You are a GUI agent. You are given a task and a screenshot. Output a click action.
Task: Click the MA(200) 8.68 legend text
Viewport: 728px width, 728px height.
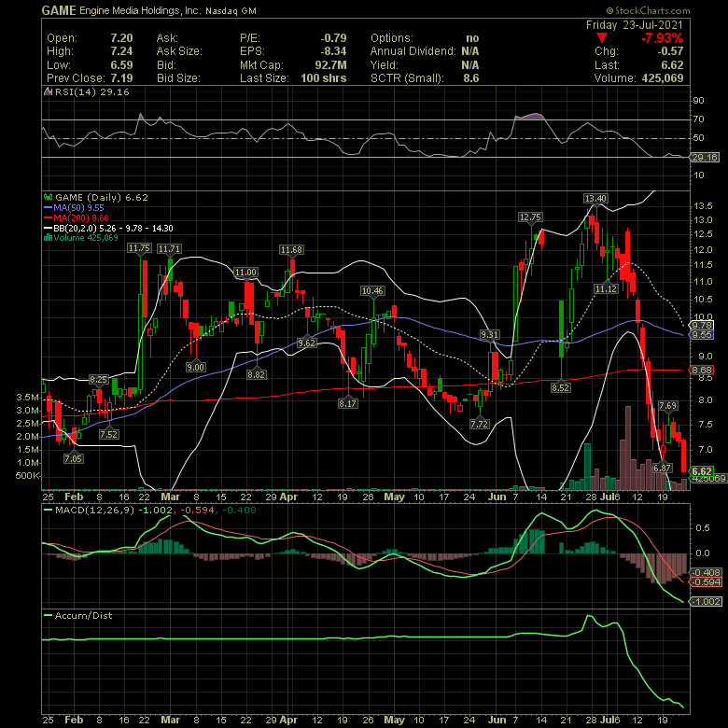81,217
